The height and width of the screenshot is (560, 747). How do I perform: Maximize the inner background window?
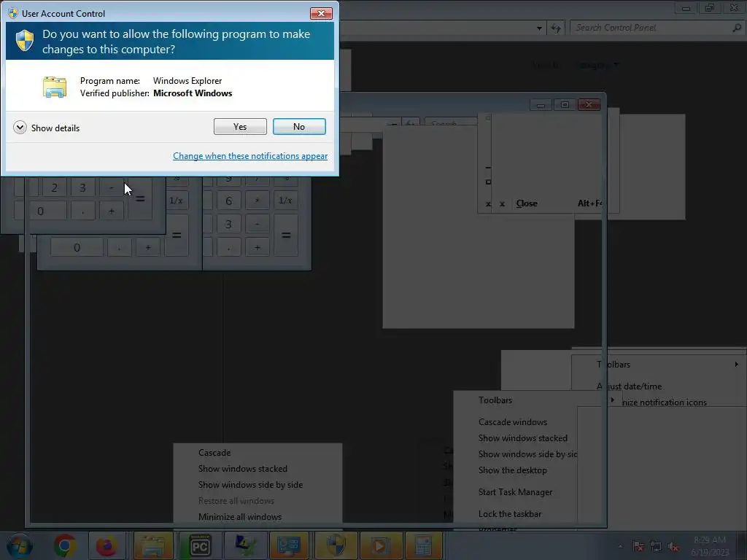[565, 105]
